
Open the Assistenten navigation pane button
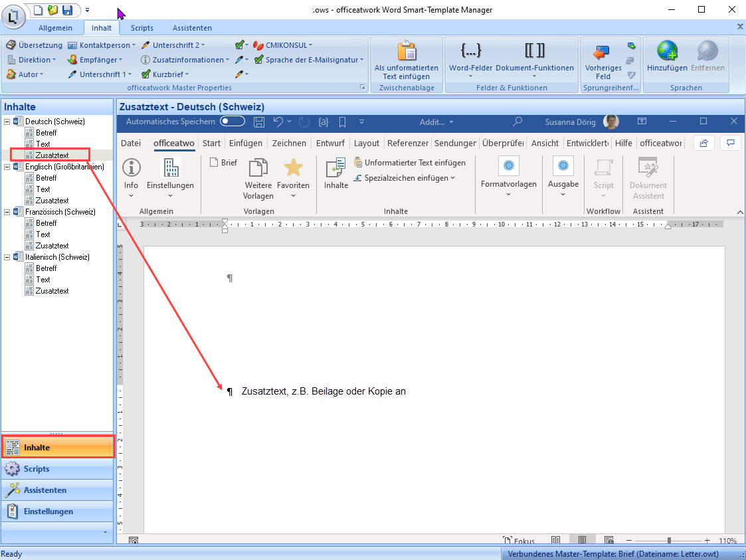pos(58,490)
